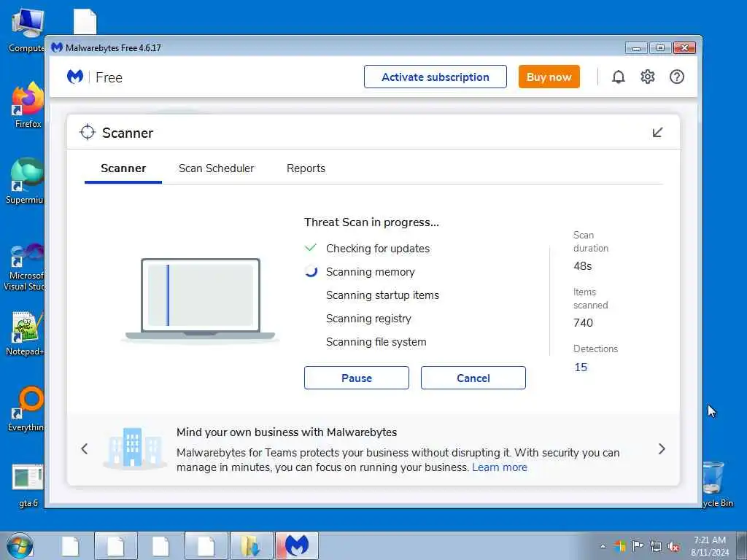Show the previous promo with the left chevron
This screenshot has width=747, height=560.
tap(85, 448)
